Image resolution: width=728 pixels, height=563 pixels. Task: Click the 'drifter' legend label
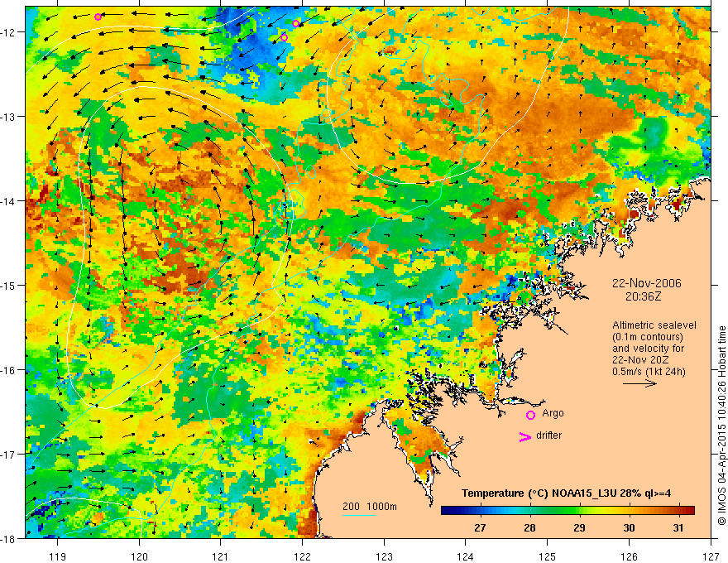point(548,435)
